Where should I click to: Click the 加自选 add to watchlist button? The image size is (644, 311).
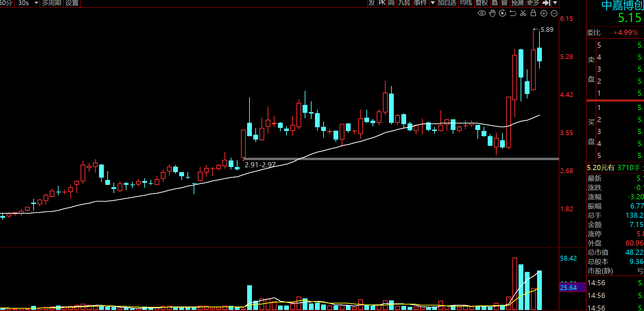coord(447,3)
